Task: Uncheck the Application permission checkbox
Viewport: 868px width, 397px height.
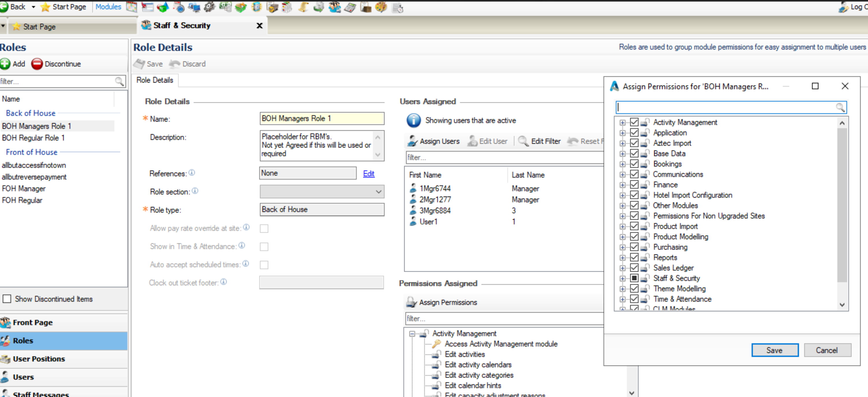Action: click(634, 133)
